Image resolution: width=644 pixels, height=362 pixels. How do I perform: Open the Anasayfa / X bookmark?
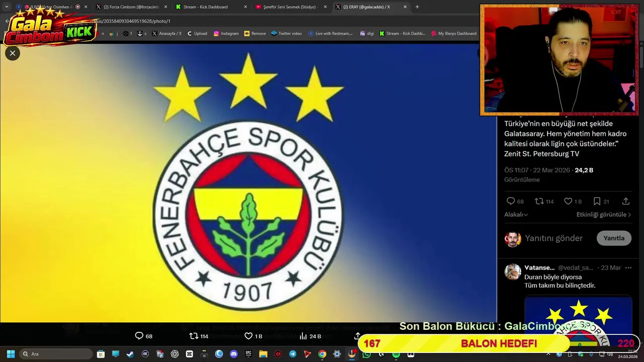[x=166, y=33]
